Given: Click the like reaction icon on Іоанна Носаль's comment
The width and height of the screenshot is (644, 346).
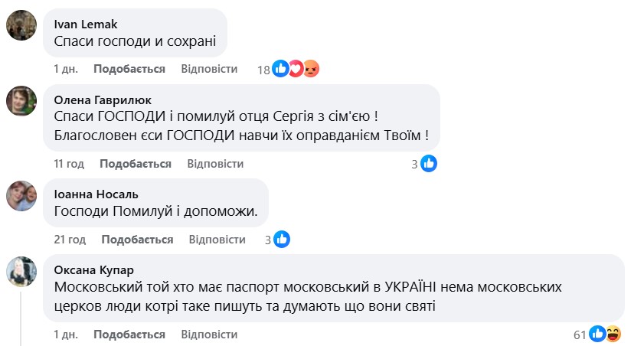Looking at the screenshot, I should tap(282, 240).
